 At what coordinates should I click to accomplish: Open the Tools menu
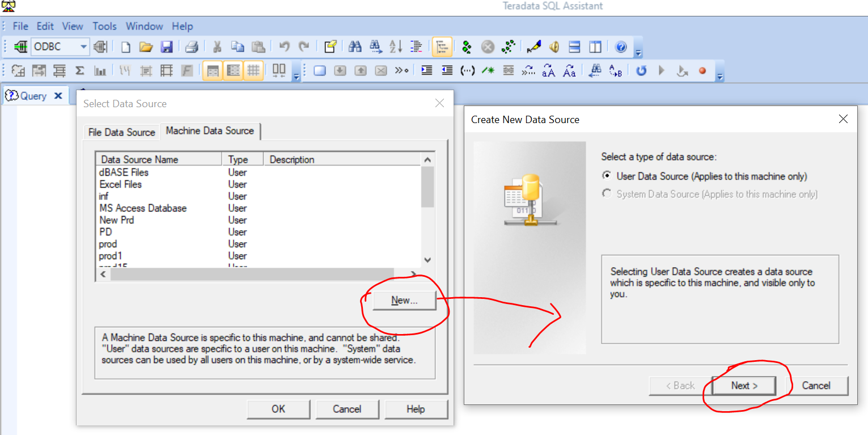[104, 26]
